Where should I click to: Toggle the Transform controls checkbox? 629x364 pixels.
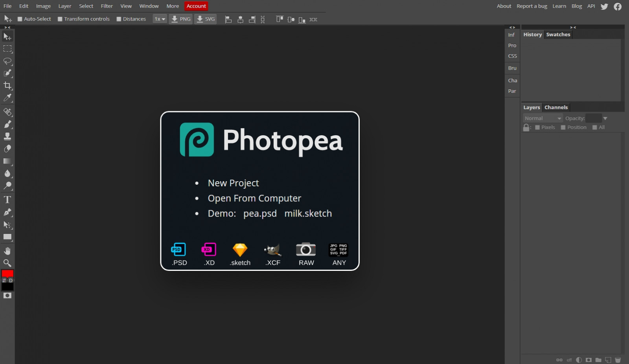click(x=60, y=19)
